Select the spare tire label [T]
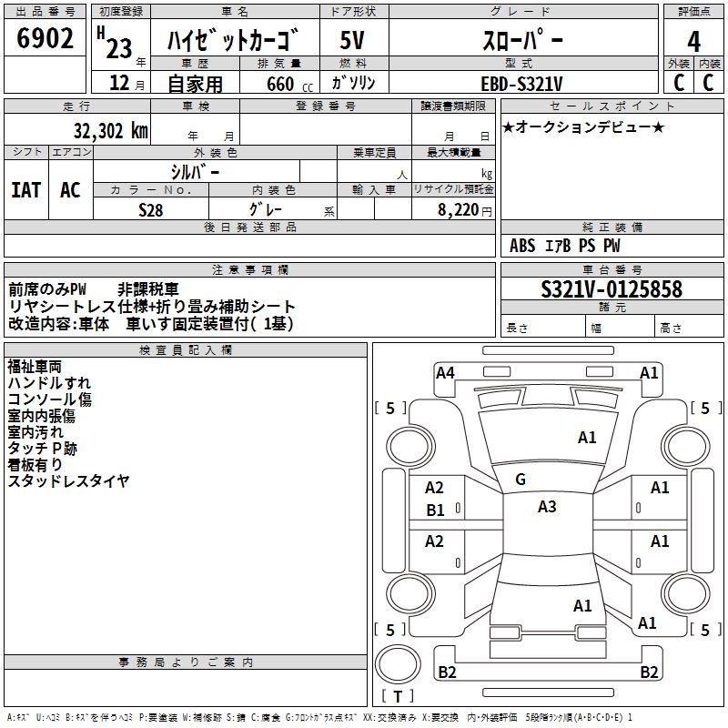This screenshot has height=728, width=728. tap(398, 696)
